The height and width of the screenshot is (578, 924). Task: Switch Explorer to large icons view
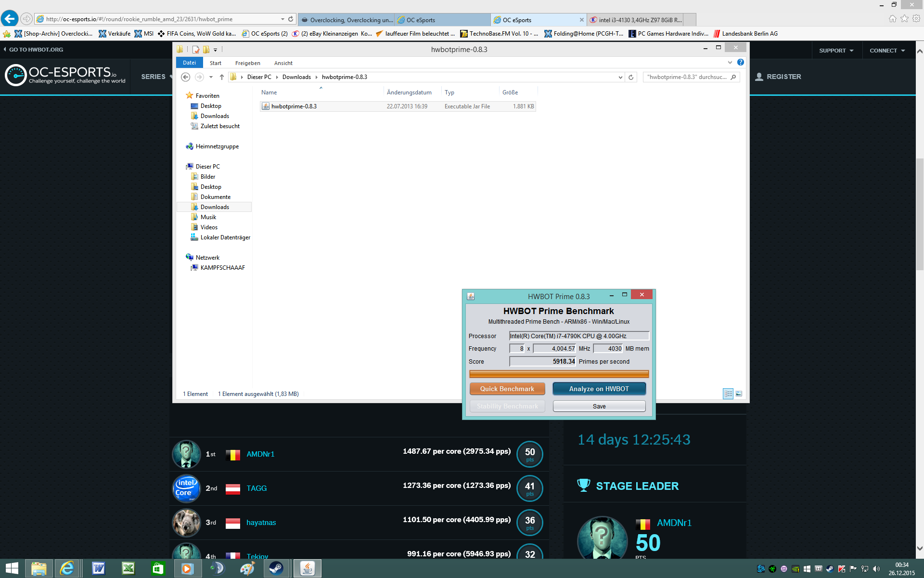coord(739,394)
